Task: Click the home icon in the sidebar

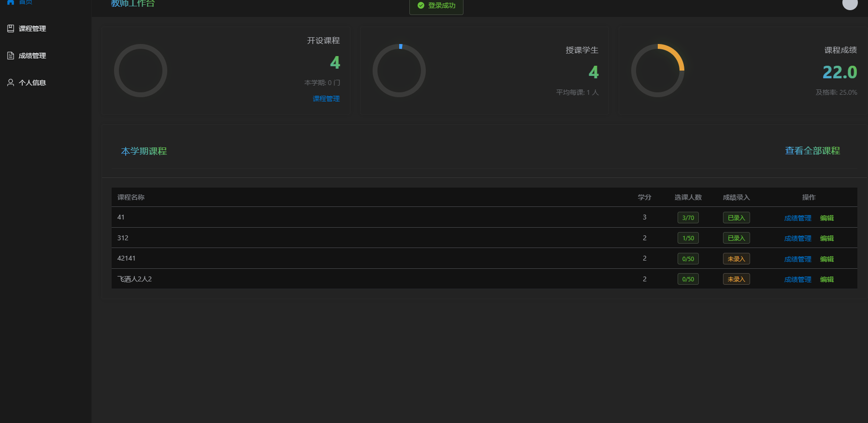Action: [11, 2]
